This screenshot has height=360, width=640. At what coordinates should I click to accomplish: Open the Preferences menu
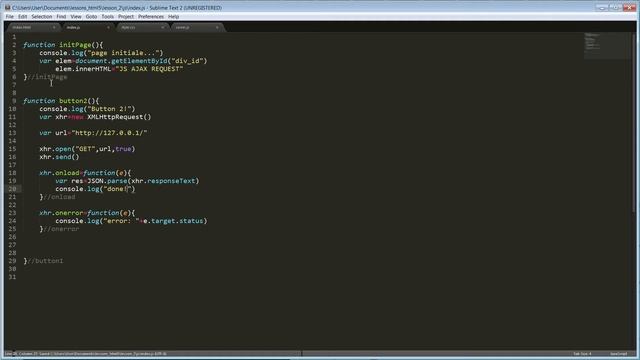[151, 17]
